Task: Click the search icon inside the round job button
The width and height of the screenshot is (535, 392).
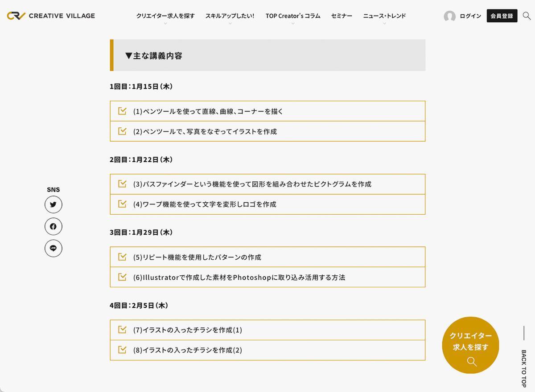Action: pyautogui.click(x=471, y=362)
